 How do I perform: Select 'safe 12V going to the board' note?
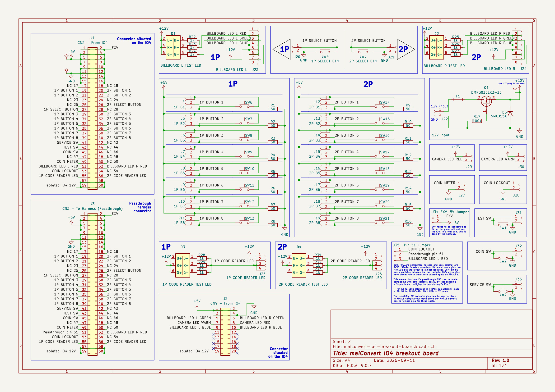point(512,83)
